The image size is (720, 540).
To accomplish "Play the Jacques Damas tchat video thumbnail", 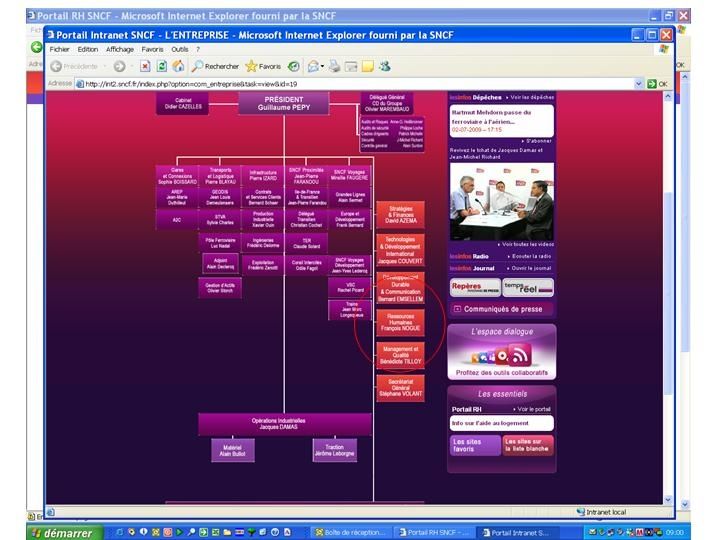I will pyautogui.click(x=501, y=202).
